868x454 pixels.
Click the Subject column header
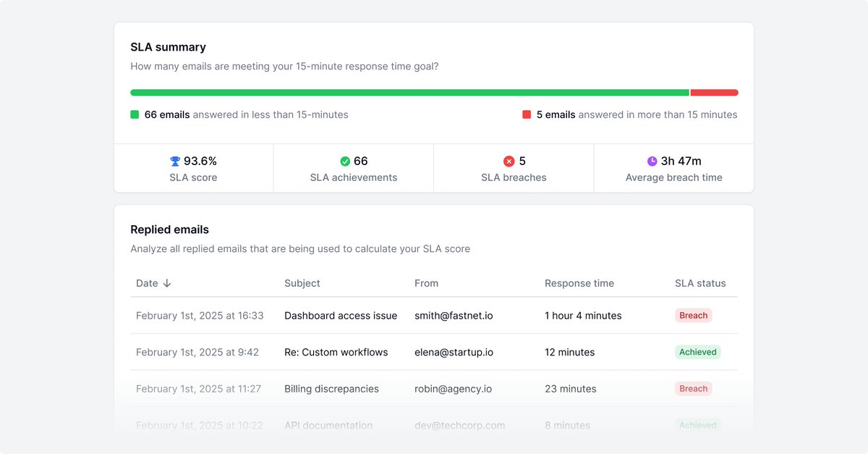(302, 283)
